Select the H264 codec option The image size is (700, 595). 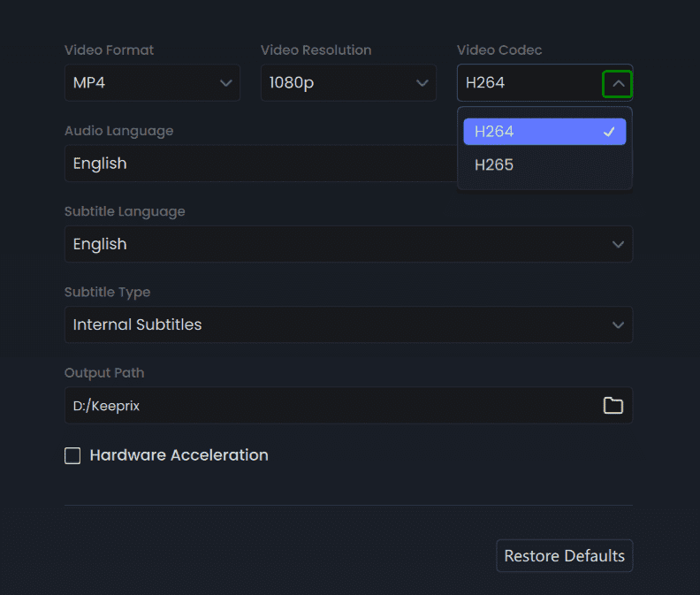(530, 132)
